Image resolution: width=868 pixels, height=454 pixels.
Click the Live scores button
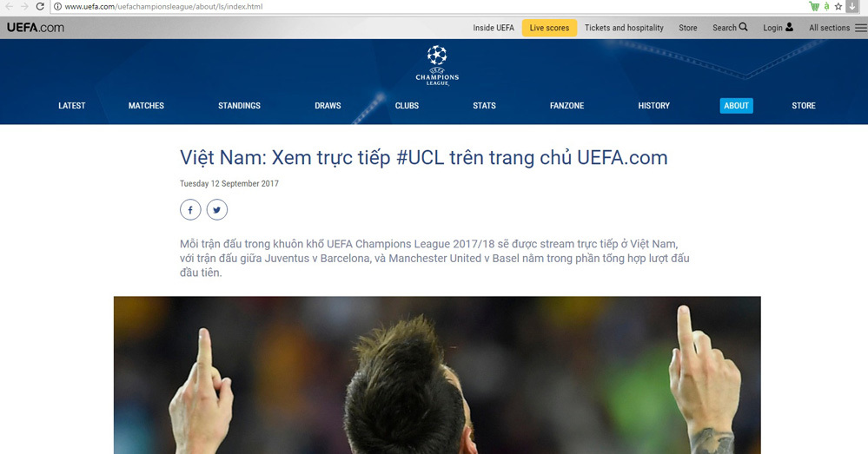point(549,28)
